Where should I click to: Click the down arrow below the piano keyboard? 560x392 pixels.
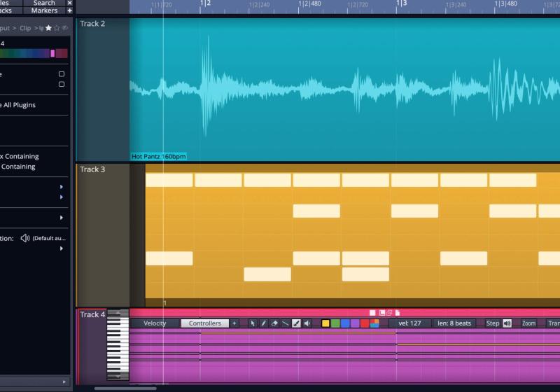tap(118, 377)
